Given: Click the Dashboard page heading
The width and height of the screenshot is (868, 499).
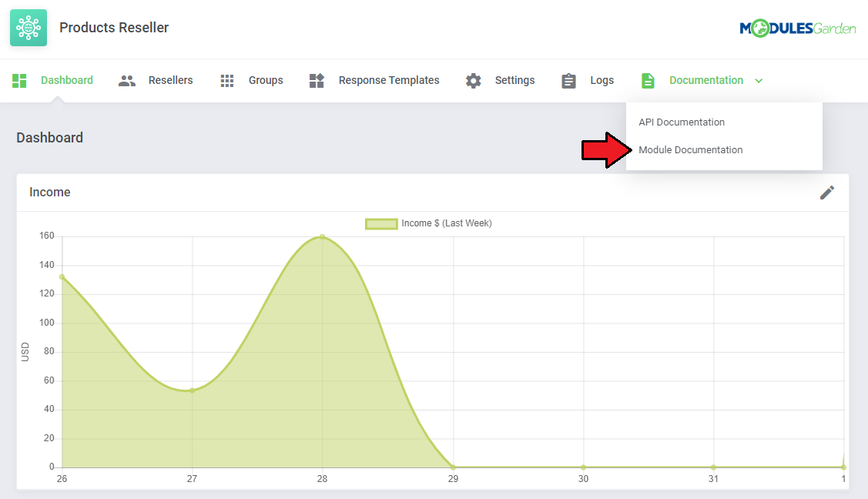Looking at the screenshot, I should click(x=50, y=138).
